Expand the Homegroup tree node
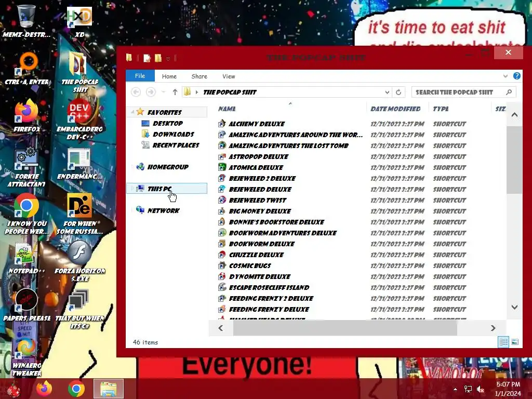The image size is (532, 399). pos(132,167)
